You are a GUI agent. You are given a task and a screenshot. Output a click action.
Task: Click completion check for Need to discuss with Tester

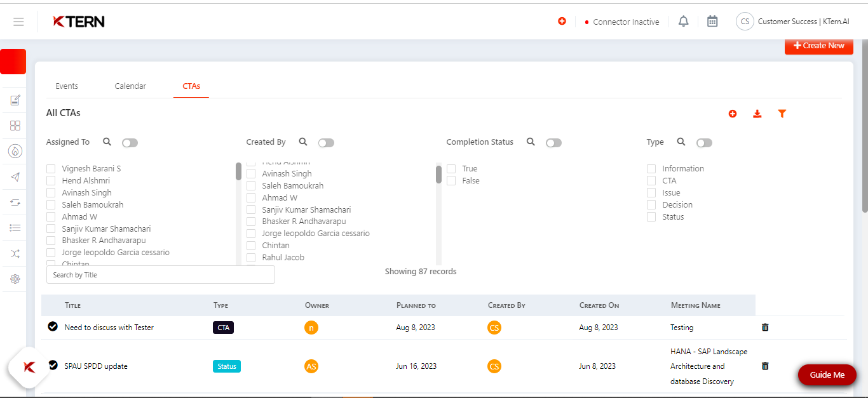point(53,326)
